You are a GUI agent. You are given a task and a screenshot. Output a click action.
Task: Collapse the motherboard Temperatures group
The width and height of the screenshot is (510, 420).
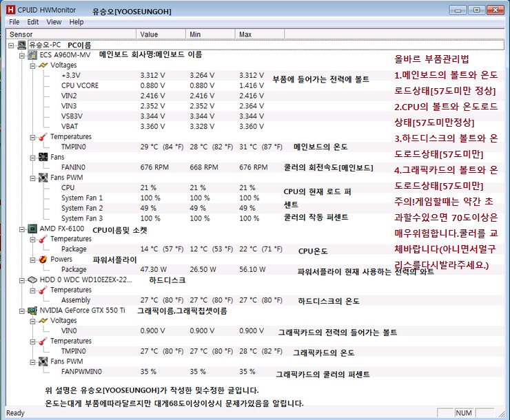click(x=32, y=138)
